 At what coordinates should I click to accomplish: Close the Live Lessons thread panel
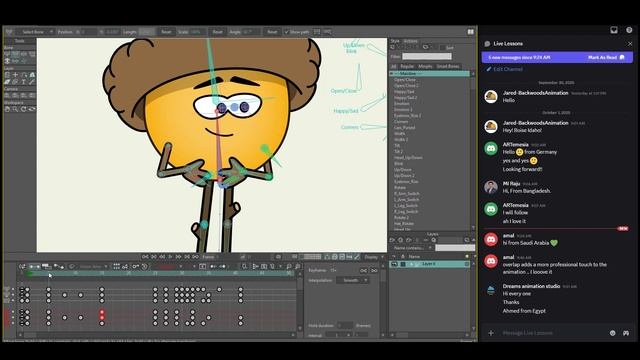coord(630,44)
